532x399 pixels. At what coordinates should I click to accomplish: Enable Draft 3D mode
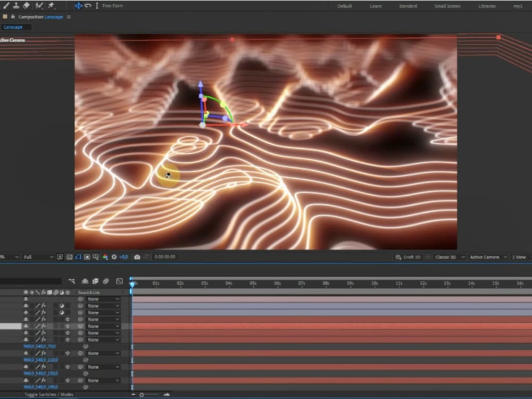[x=409, y=257]
